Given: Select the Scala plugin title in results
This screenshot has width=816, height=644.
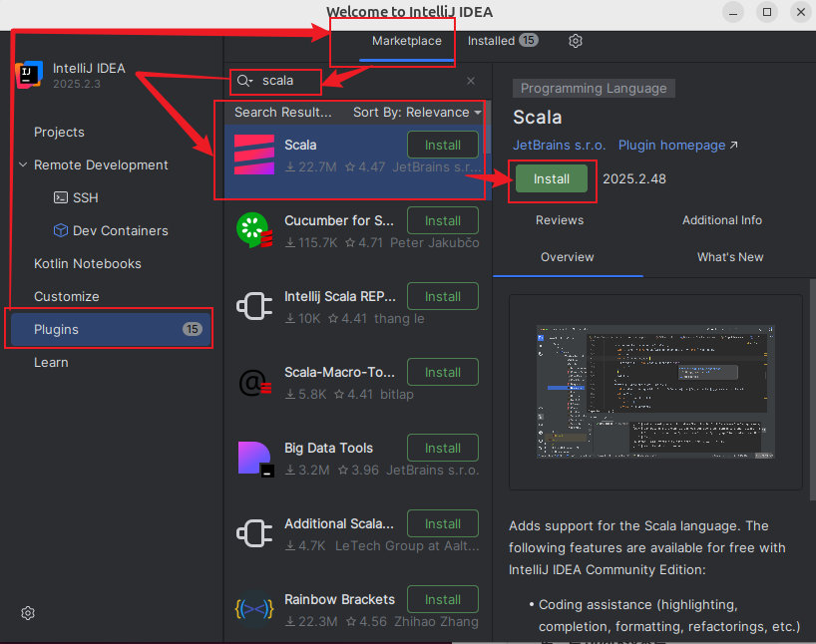Looking at the screenshot, I should pyautogui.click(x=300, y=146).
